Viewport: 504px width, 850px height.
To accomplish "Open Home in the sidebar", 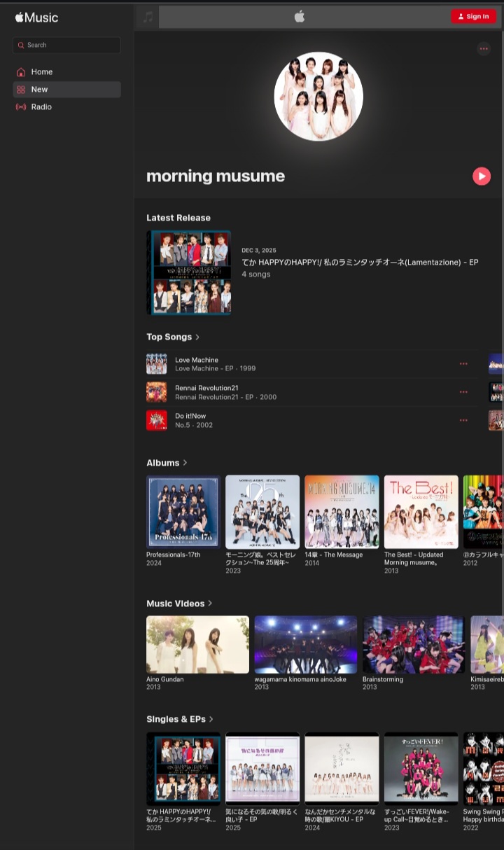I will 41,72.
